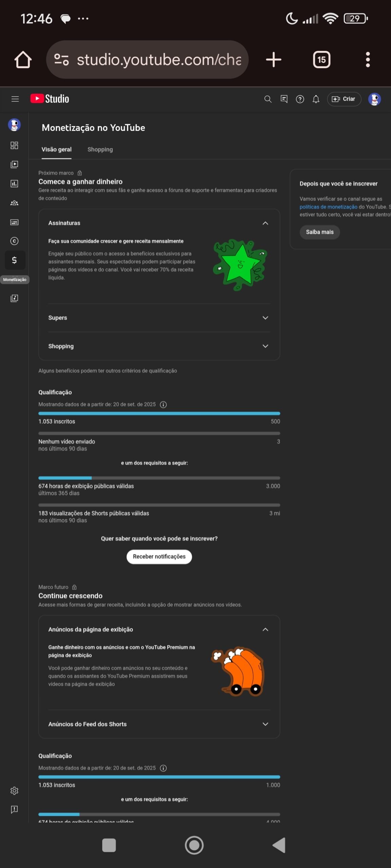
Task: Switch to the Shopping tab
Action: tap(100, 150)
